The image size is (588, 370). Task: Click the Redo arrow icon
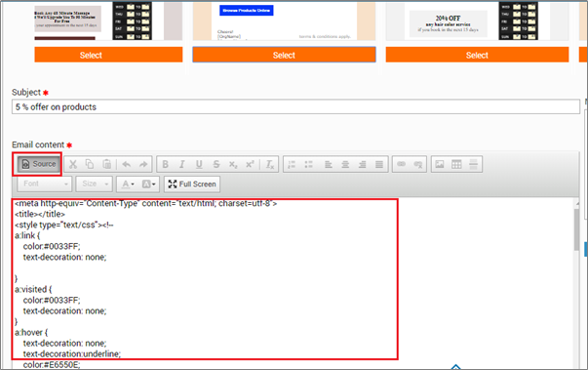point(143,164)
